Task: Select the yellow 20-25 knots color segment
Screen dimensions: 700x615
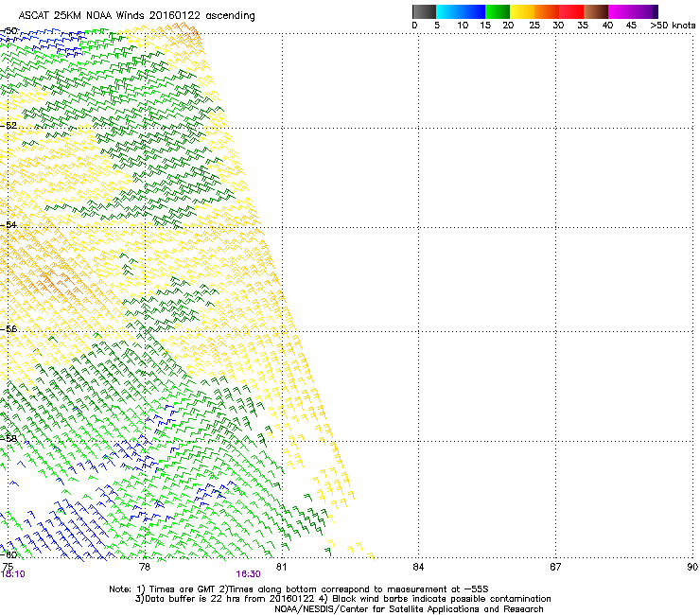Action: (x=522, y=11)
